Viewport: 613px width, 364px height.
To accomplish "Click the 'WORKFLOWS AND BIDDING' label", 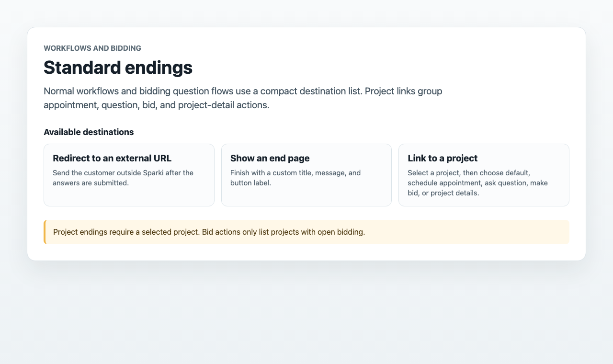I will click(x=92, y=48).
